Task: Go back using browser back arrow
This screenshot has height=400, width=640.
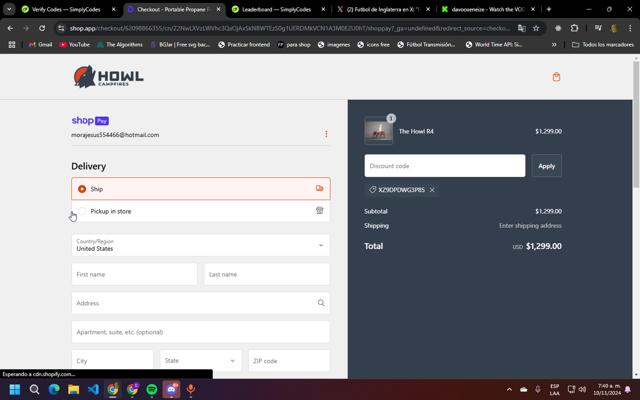Action: (10, 28)
